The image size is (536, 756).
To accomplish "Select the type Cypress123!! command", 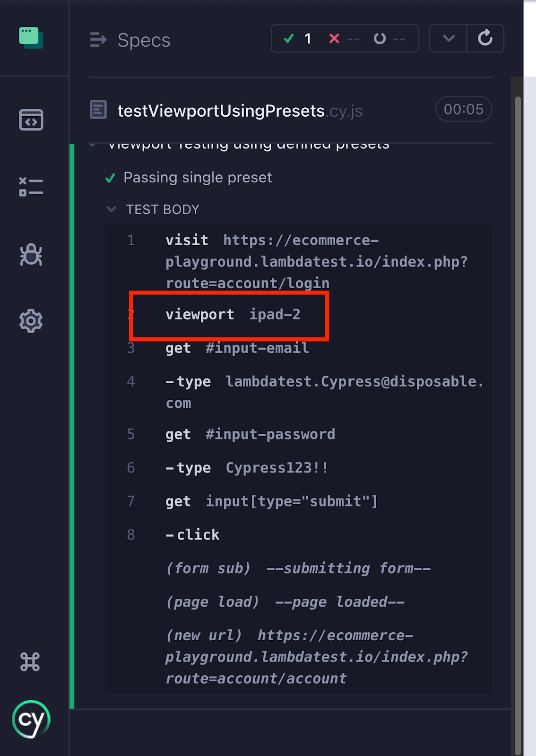I will tap(298, 468).
